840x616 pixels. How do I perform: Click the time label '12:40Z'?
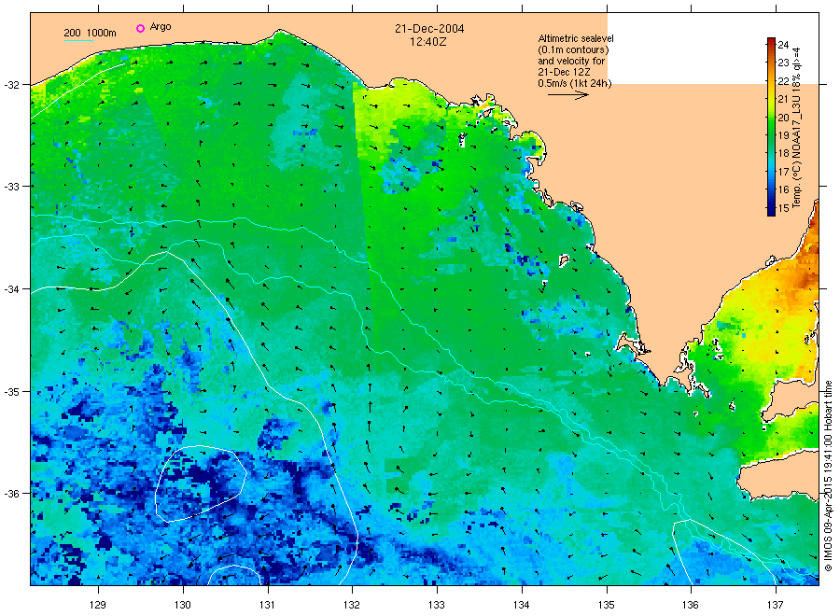click(x=428, y=42)
